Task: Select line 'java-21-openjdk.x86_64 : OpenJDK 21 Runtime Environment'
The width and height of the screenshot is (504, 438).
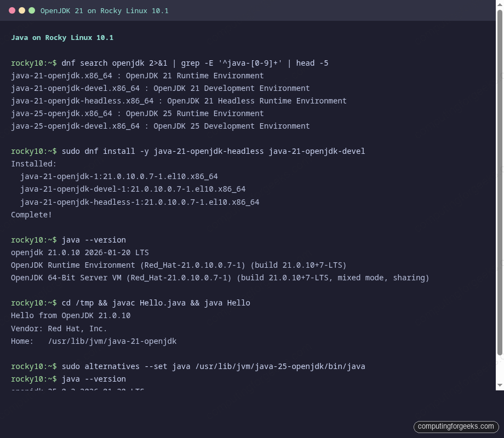Action: coord(138,76)
